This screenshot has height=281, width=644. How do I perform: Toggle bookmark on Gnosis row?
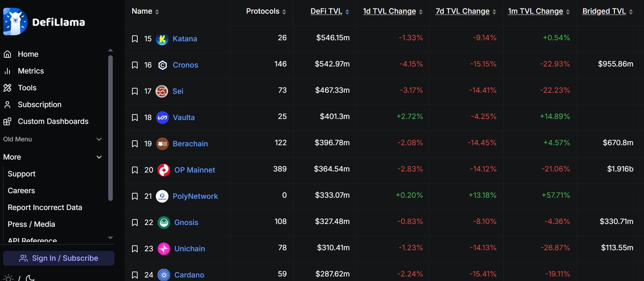135,223
